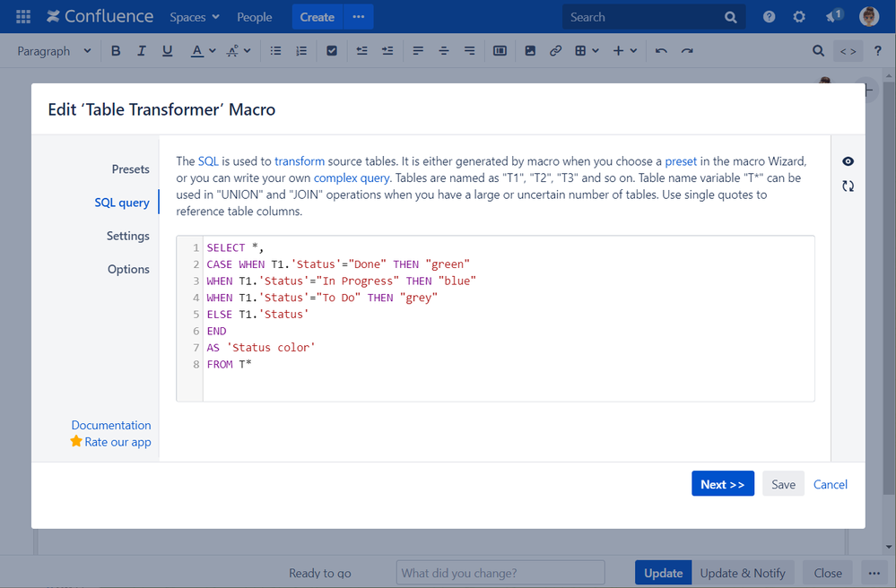Toggle bold formatting in editor toolbar
896x588 pixels.
pos(116,51)
